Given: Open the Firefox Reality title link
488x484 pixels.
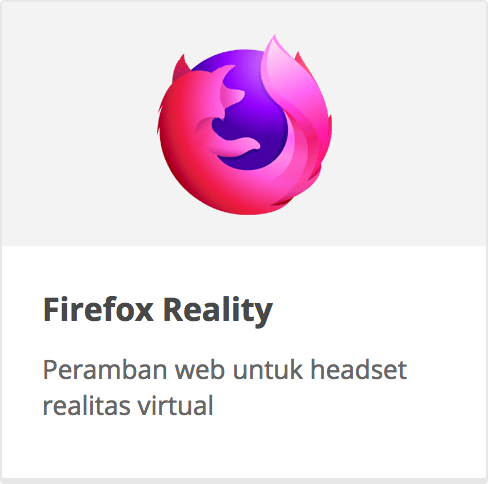Looking at the screenshot, I should point(158,310).
